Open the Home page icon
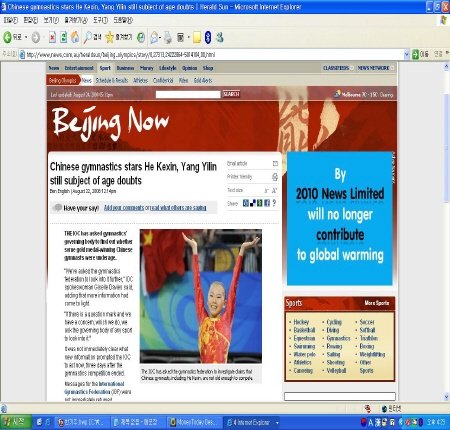The image size is (450, 430). tap(75, 37)
